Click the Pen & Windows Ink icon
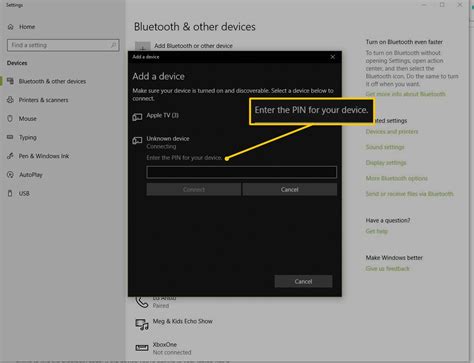Image resolution: width=474 pixels, height=363 pixels. pos(10,156)
